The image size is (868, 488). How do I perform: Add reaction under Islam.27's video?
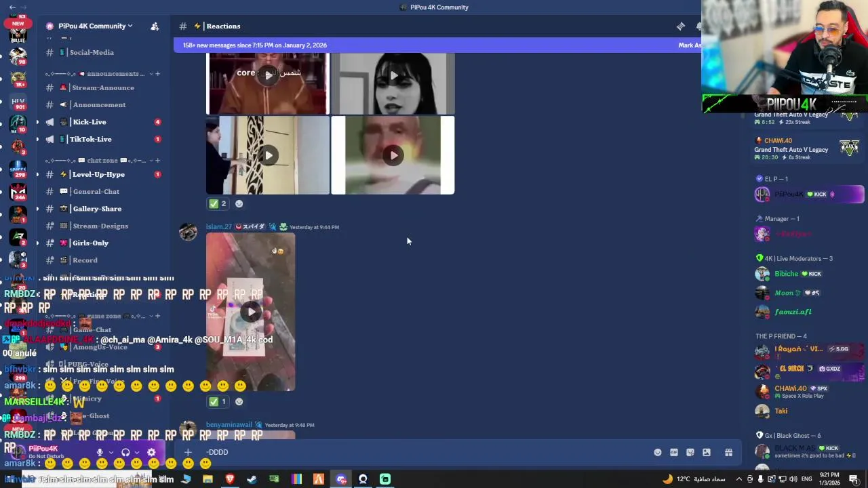point(239,401)
